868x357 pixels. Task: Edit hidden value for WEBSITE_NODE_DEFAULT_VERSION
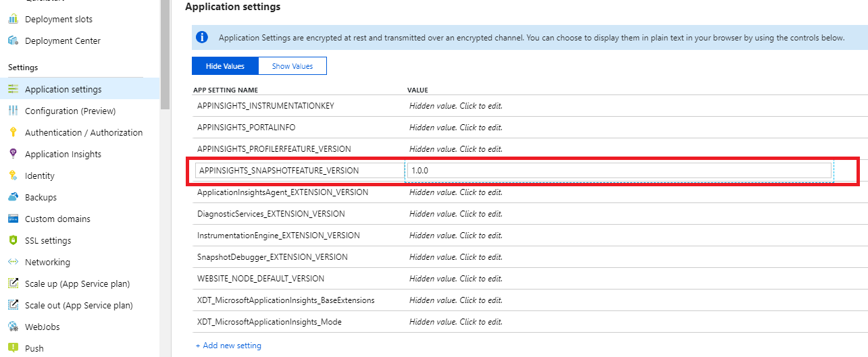tap(456, 279)
